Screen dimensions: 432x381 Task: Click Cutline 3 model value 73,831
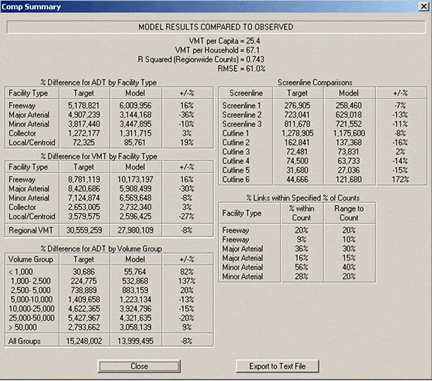[349, 152]
